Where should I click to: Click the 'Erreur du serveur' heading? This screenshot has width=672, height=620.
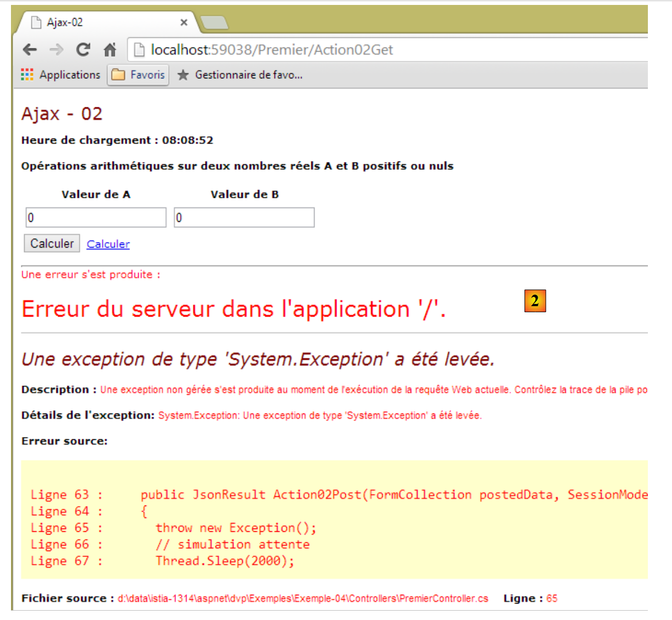[x=234, y=309]
